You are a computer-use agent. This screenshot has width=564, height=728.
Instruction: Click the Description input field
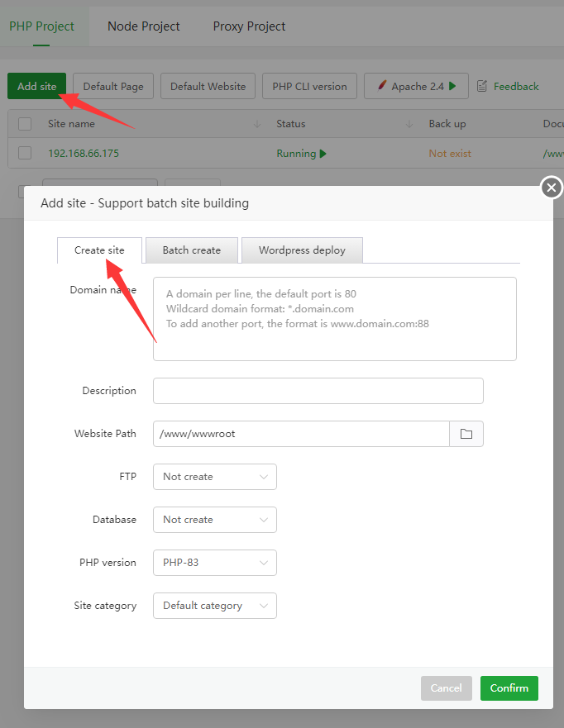(x=318, y=391)
